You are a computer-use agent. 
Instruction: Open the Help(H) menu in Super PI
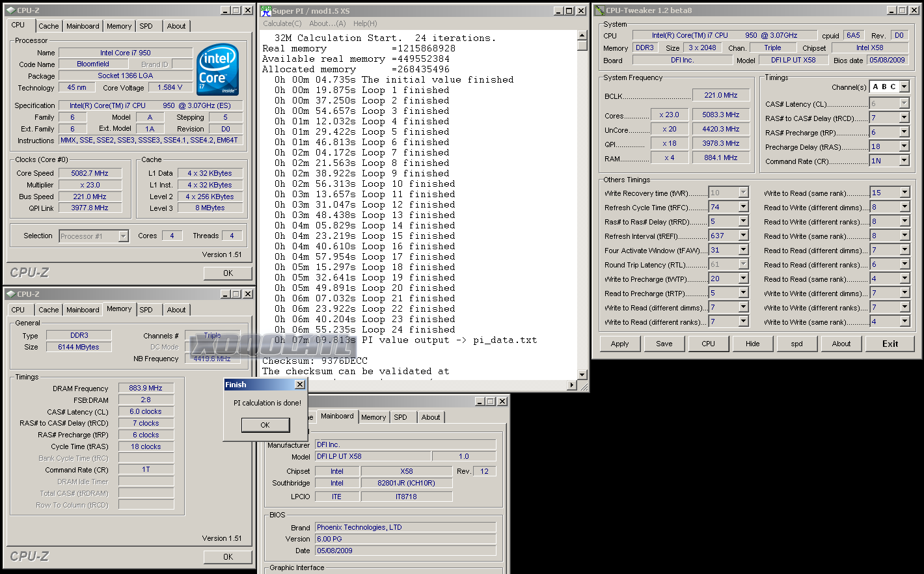click(x=365, y=23)
